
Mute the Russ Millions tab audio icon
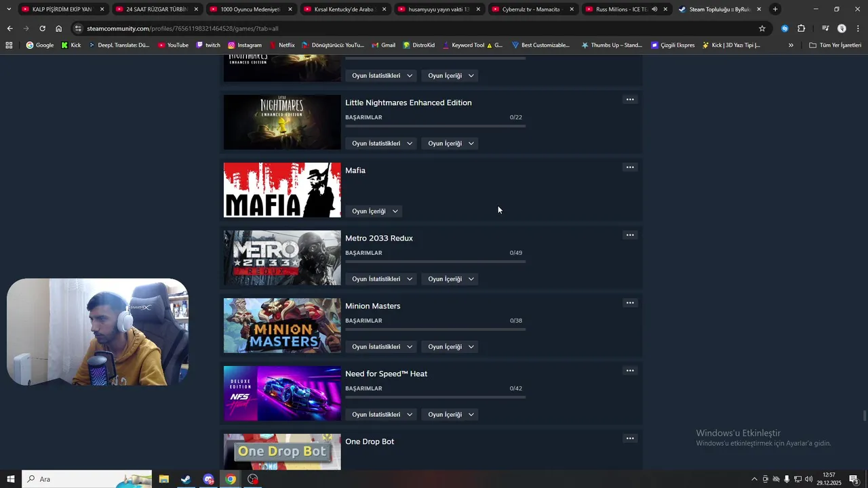[654, 9]
